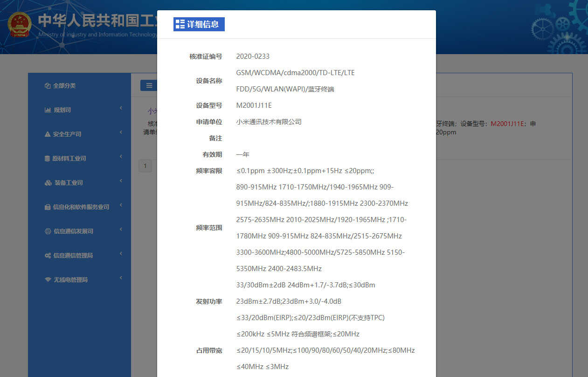Click the database icon beside 原材料工业司
Image resolution: width=588 pixels, height=377 pixels.
coord(47,159)
